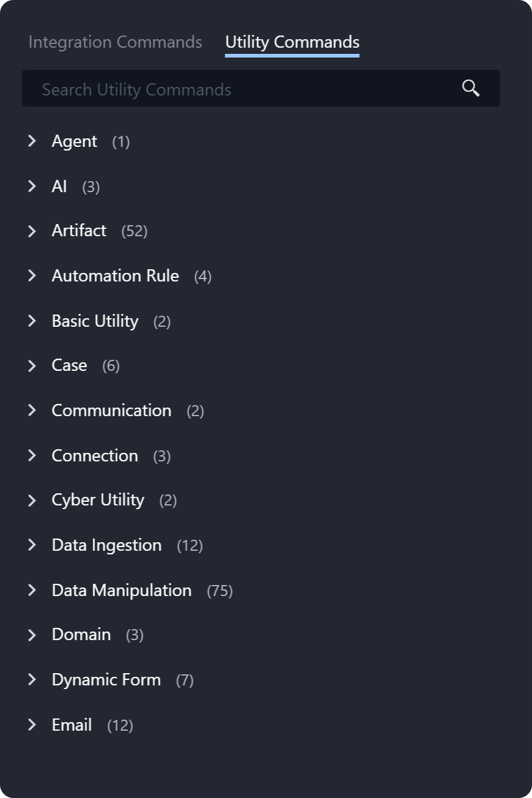Expand the Dynamic Form category chevron
Image resolution: width=532 pixels, height=798 pixels.
[32, 679]
